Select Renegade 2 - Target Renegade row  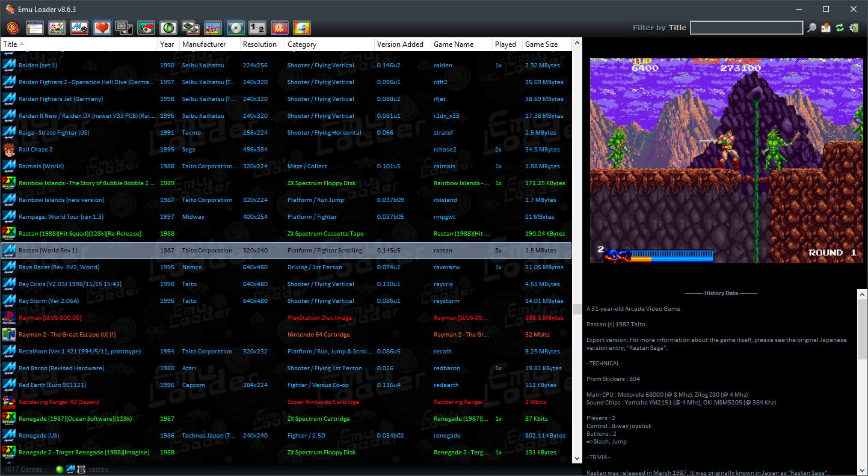tap(286, 452)
